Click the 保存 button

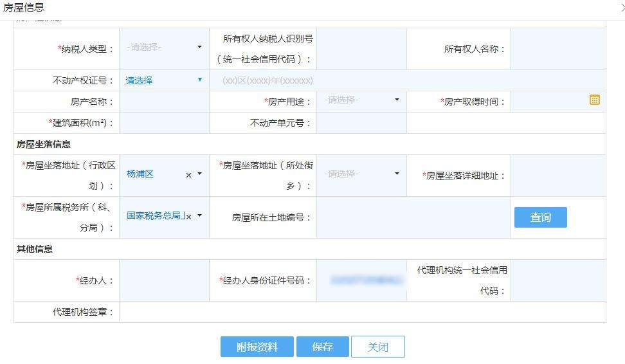(x=322, y=347)
